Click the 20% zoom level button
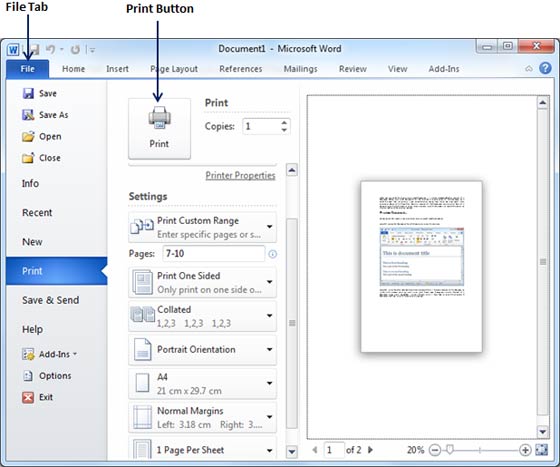Viewport: 560px width, 467px height. [x=415, y=450]
